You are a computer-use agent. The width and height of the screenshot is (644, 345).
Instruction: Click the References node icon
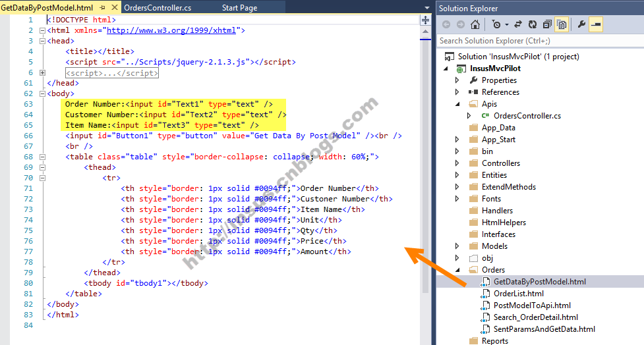point(473,92)
